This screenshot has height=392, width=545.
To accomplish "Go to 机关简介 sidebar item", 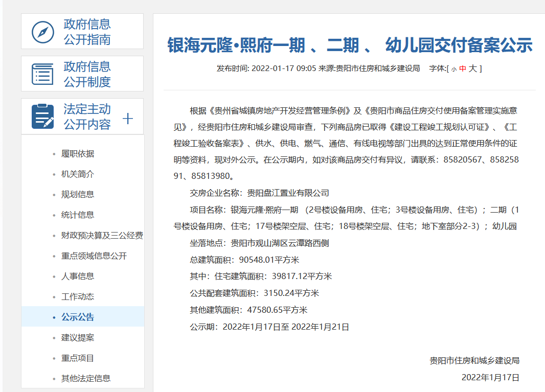I will [78, 174].
